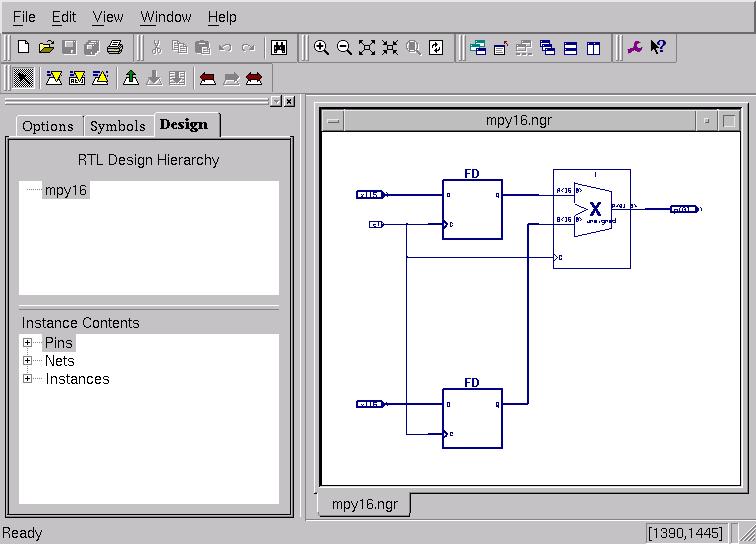Select the green up-arrow pop icon
Screen dimensions: 756x544
[x=131, y=78]
